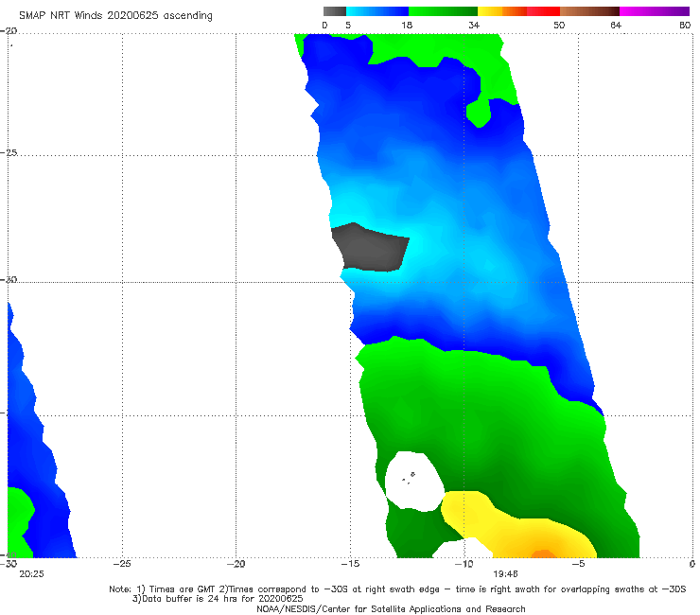Click the NOAA/NESDIS credit line

391,608
